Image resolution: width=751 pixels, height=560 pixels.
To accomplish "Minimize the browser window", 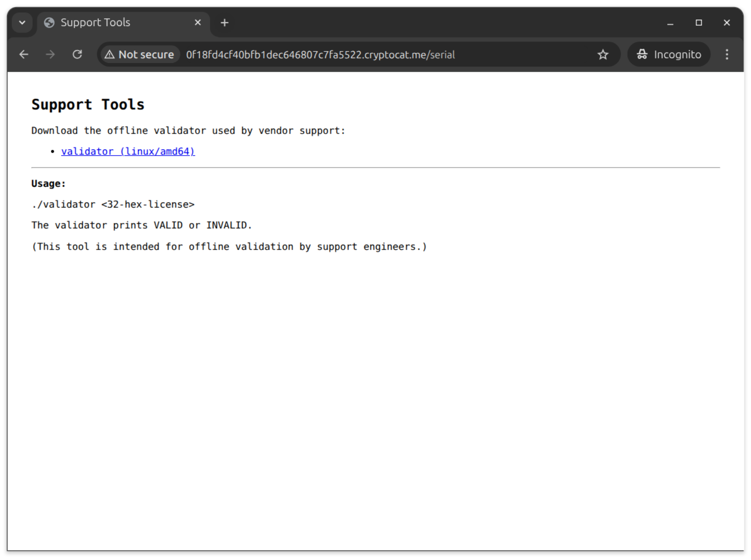I will (670, 23).
